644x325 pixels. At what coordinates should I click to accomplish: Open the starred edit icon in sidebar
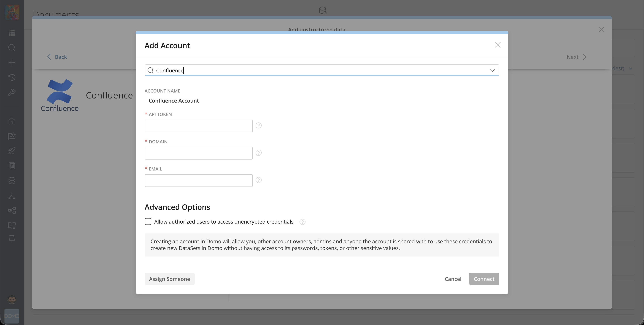[12, 136]
